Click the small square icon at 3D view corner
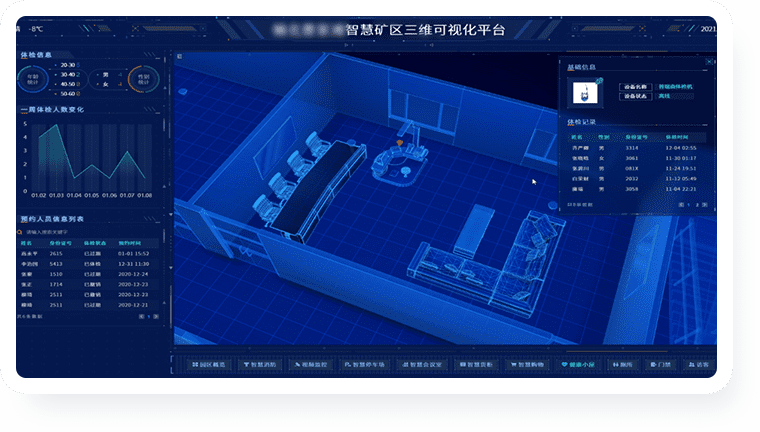Viewport: 760px width, 432px height. (179, 56)
